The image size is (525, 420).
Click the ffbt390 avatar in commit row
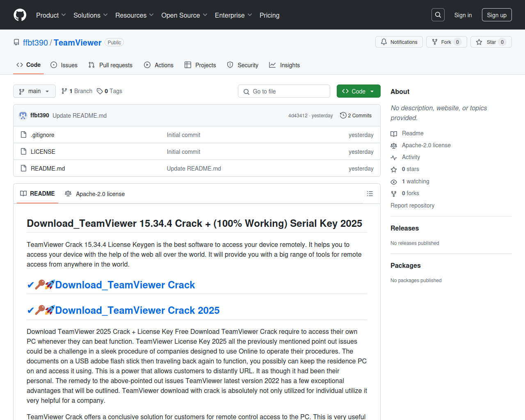23,116
